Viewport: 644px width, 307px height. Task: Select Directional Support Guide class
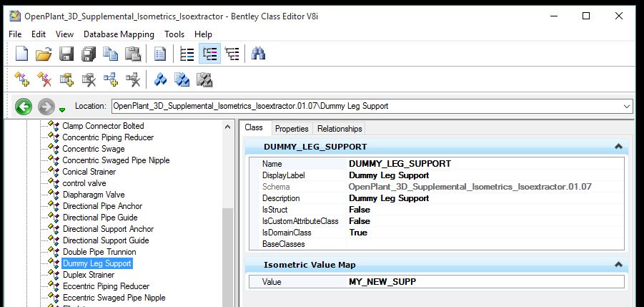point(106,240)
